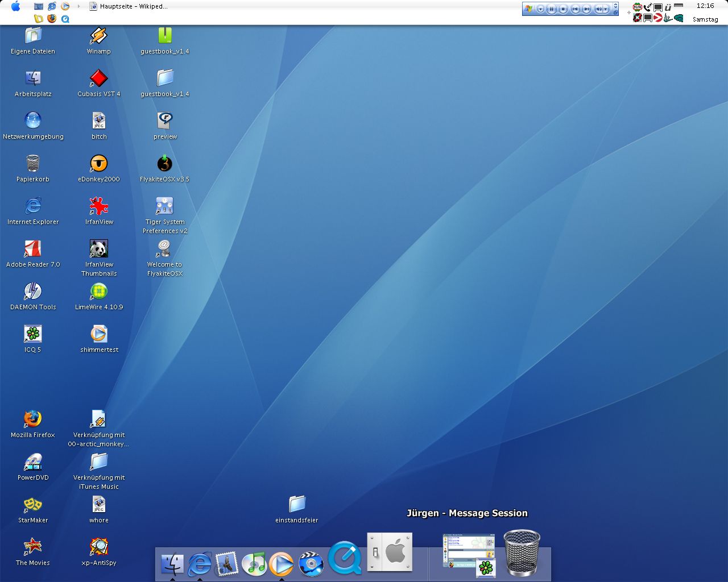
Task: Open iTunes from the dock
Action: pyautogui.click(x=254, y=564)
